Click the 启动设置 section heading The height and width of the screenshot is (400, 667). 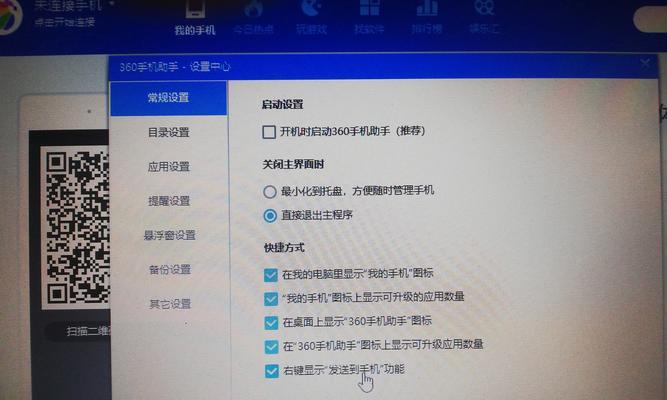tap(282, 104)
